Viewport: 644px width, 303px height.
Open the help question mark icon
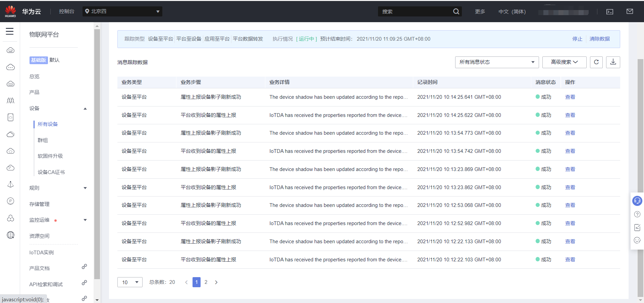point(637,214)
